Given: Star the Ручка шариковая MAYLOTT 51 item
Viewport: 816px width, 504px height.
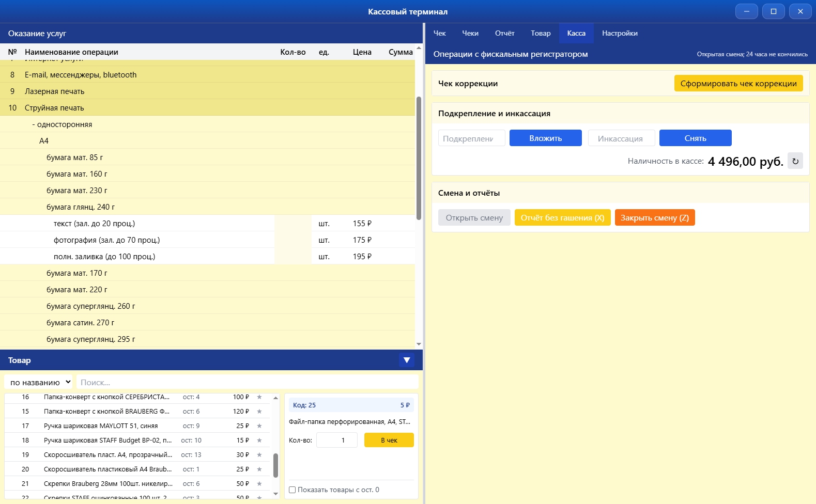Looking at the screenshot, I should pos(259,426).
